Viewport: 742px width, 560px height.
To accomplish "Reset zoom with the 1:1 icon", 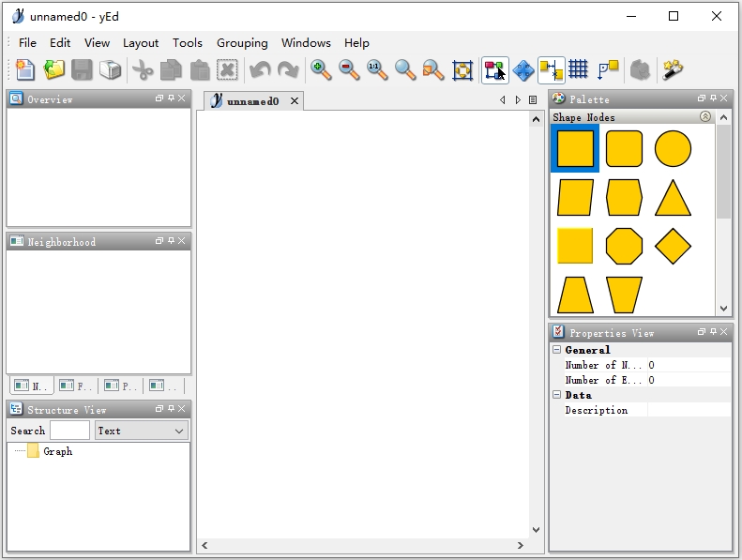I will coord(377,69).
